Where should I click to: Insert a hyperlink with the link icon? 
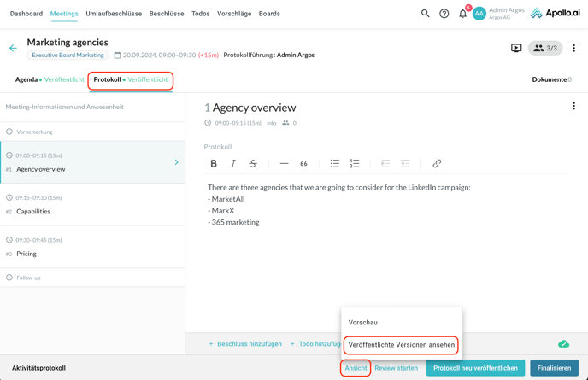coord(437,163)
